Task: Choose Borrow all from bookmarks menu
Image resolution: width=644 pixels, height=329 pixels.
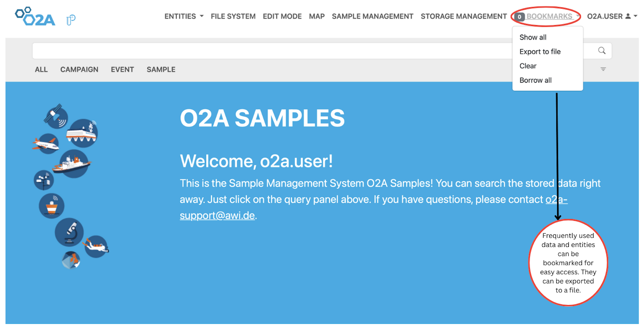Action: click(535, 80)
